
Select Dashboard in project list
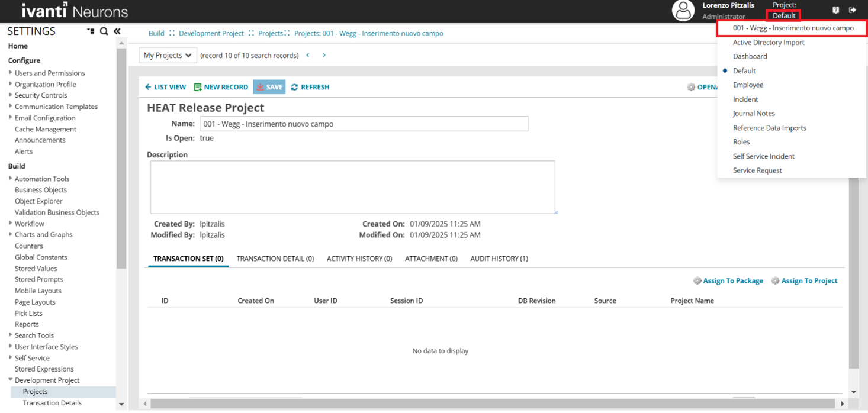[750, 57]
